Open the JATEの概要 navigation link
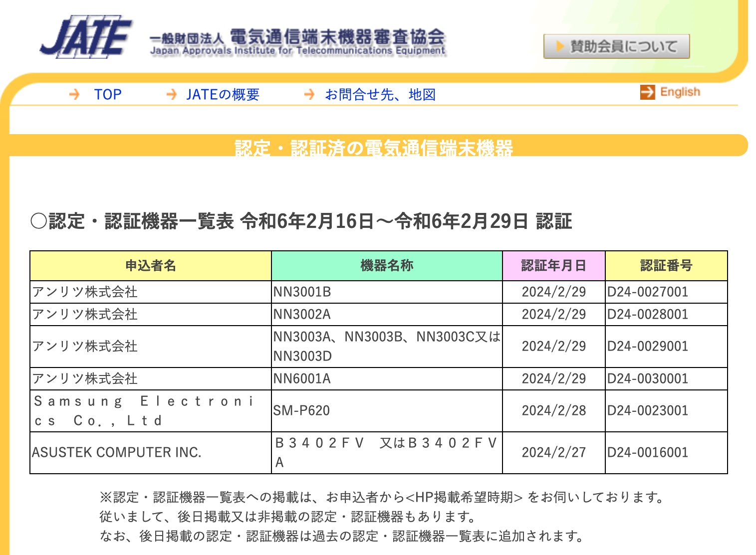 (223, 94)
